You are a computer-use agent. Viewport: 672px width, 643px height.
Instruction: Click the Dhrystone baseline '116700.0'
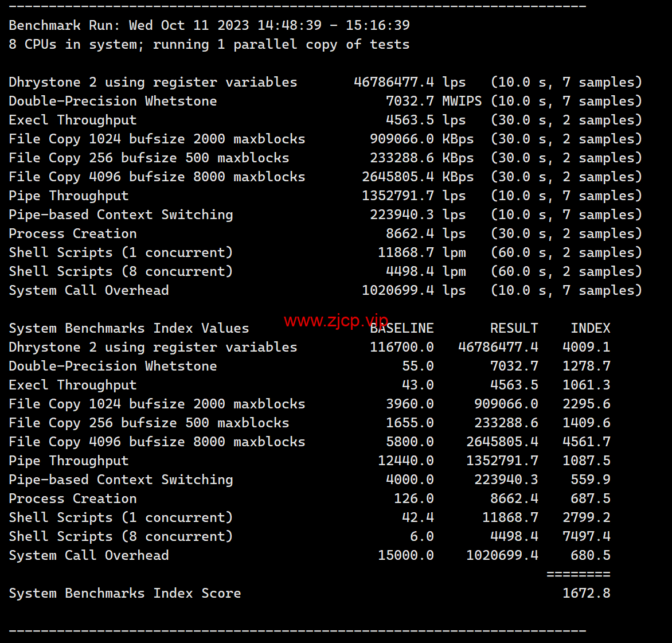(402, 347)
